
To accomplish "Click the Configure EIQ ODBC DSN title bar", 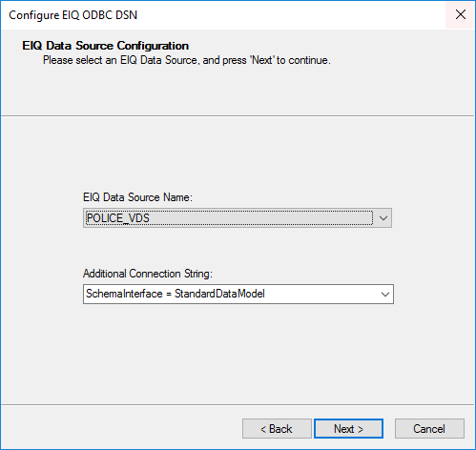I will 222,15.
